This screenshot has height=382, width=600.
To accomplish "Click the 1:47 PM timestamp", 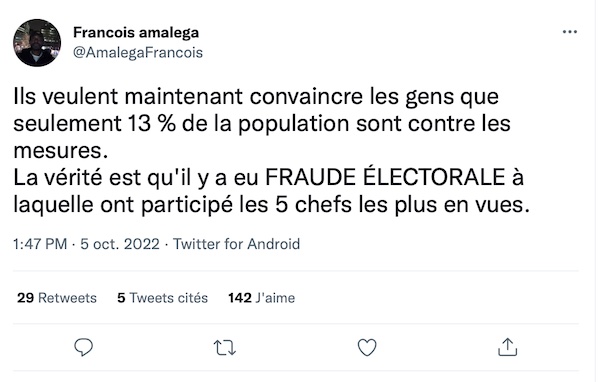I will [x=40, y=244].
